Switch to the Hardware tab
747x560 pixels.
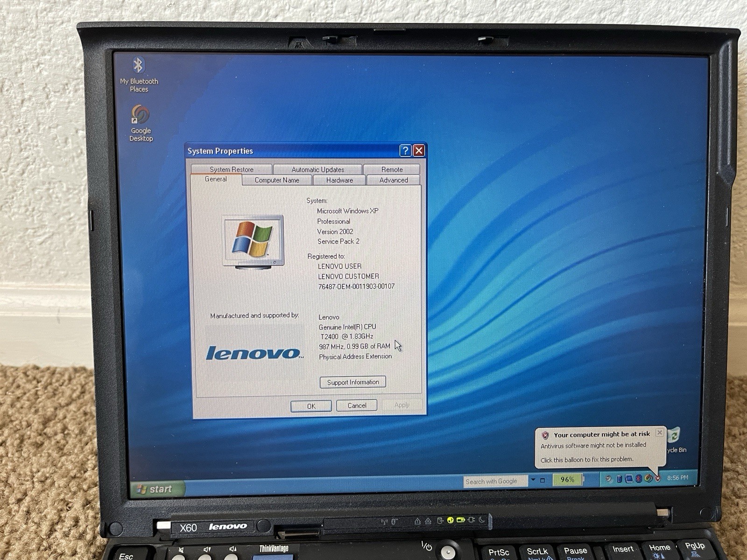tap(339, 180)
